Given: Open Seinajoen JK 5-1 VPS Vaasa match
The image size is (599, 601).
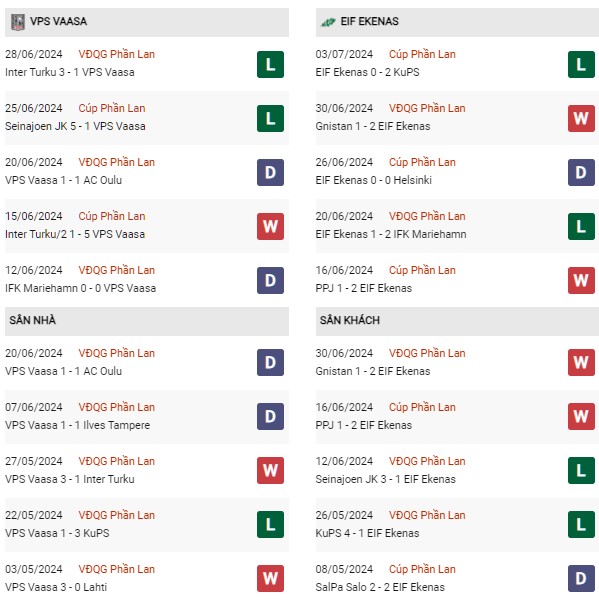Looking at the screenshot, I should (x=75, y=126).
